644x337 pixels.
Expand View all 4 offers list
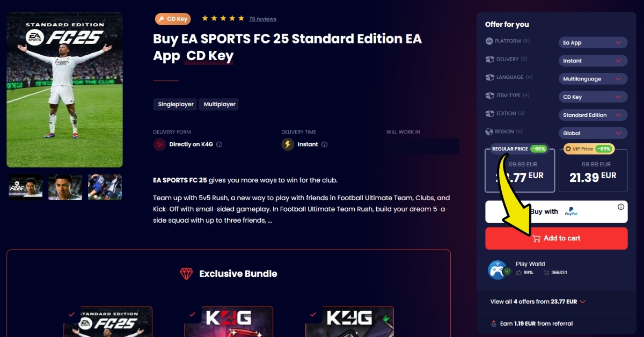click(x=538, y=302)
